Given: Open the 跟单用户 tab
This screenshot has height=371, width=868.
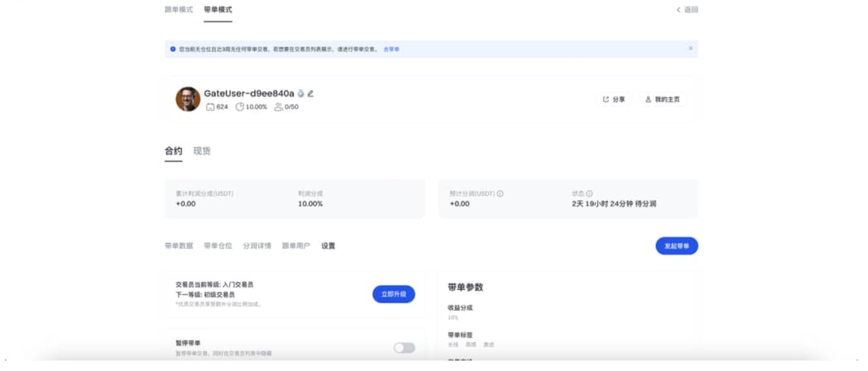Looking at the screenshot, I should point(296,246).
